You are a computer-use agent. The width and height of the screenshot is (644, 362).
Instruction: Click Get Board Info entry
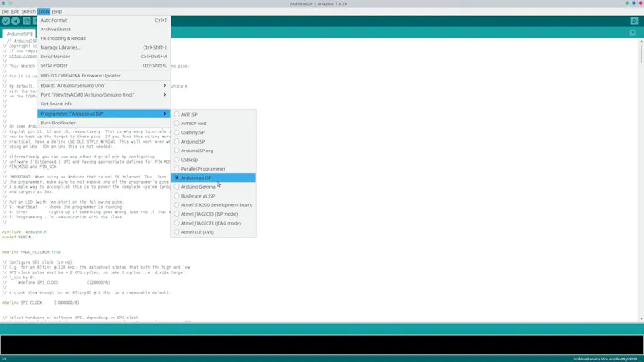point(104,104)
